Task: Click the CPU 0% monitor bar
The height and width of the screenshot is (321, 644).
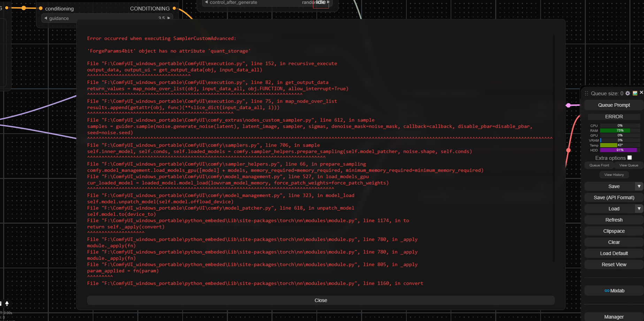Action: point(620,126)
